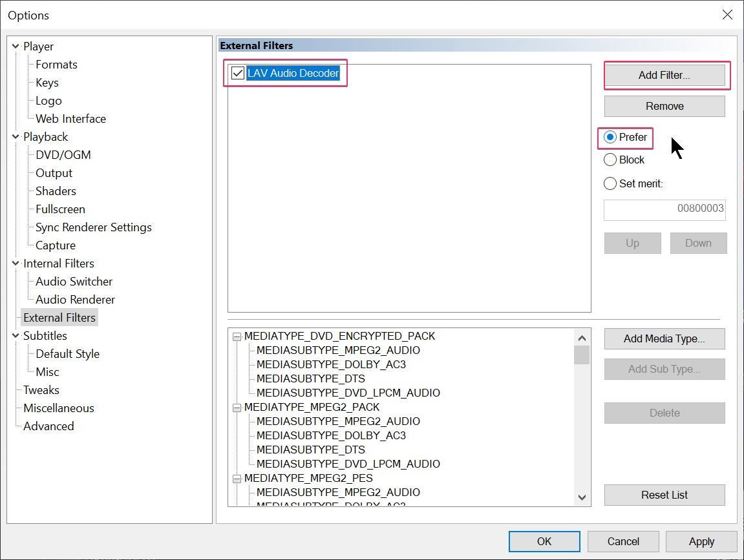Viewport: 744px width, 560px height.
Task: Click the Apply button
Action: point(701,541)
